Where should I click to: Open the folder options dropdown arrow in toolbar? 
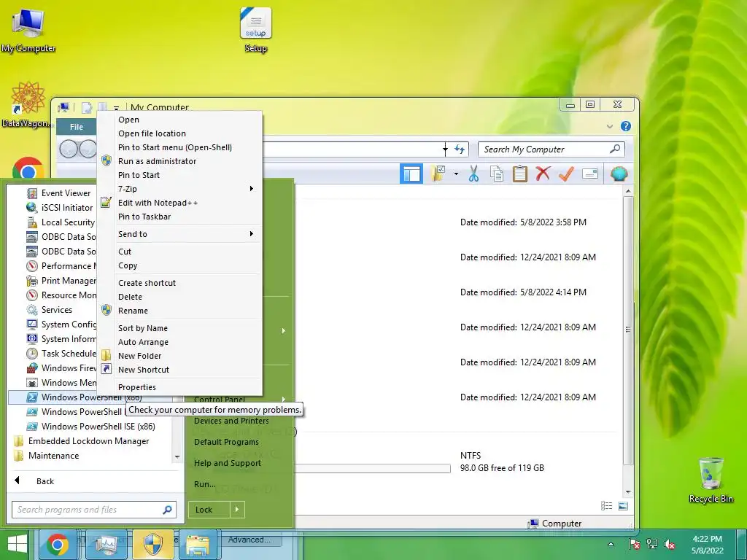(x=456, y=174)
